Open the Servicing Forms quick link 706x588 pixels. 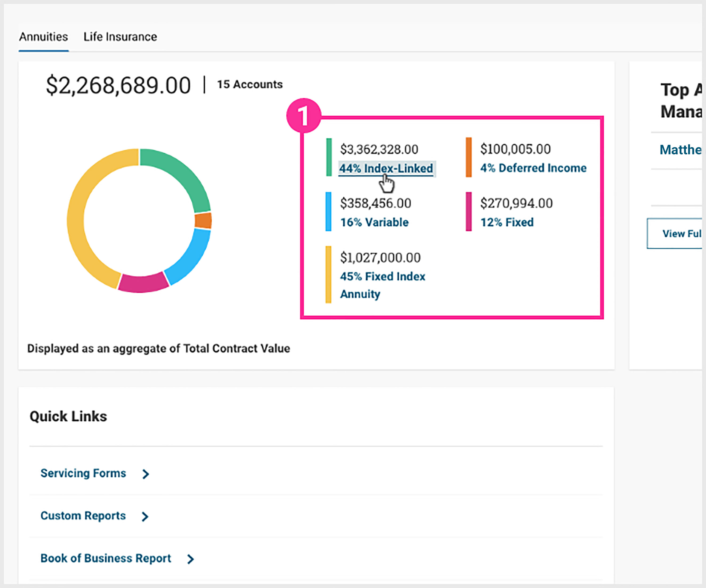click(x=83, y=473)
